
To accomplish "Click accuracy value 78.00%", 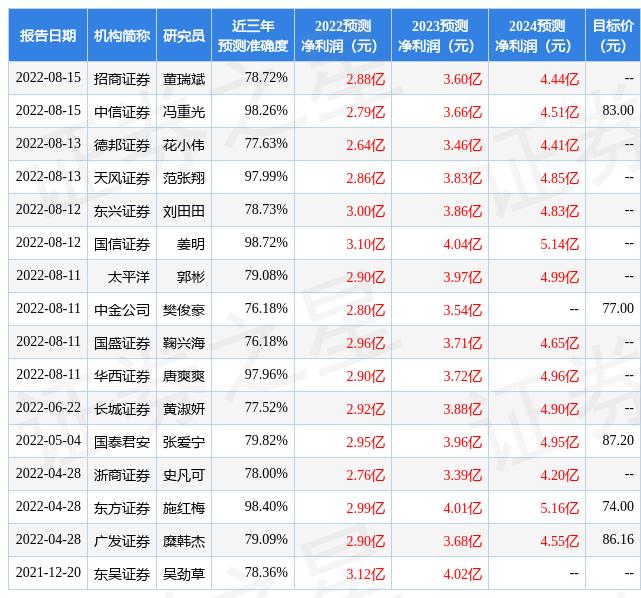I will pos(266,473).
